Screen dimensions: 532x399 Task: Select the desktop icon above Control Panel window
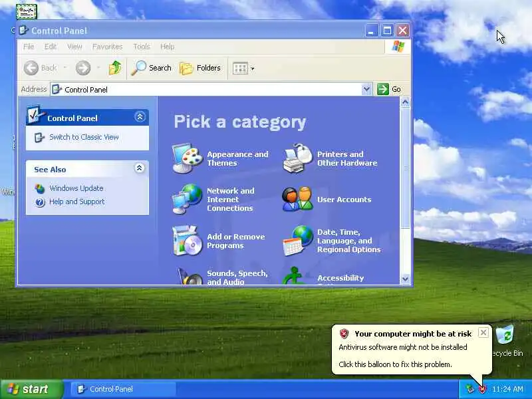[27, 12]
